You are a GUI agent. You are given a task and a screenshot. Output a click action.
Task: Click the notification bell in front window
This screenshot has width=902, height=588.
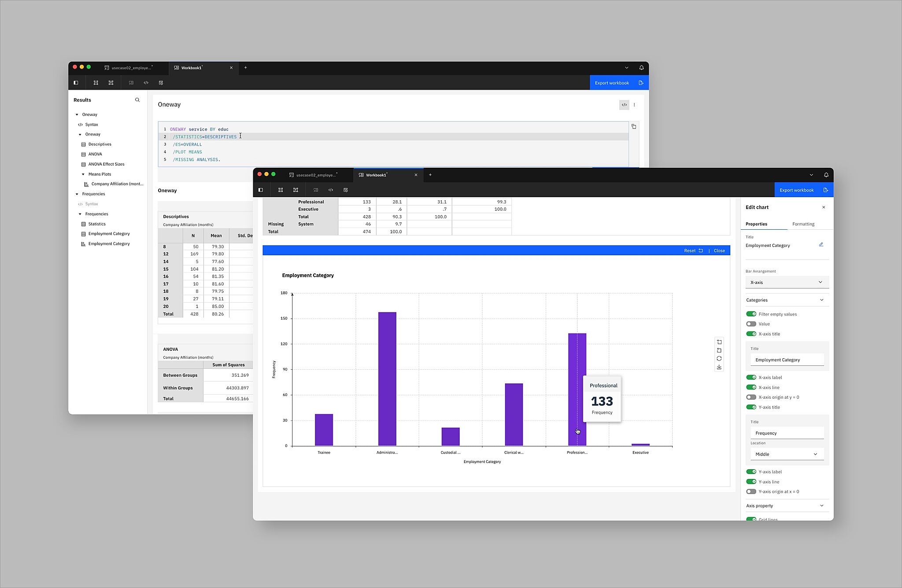tap(826, 175)
